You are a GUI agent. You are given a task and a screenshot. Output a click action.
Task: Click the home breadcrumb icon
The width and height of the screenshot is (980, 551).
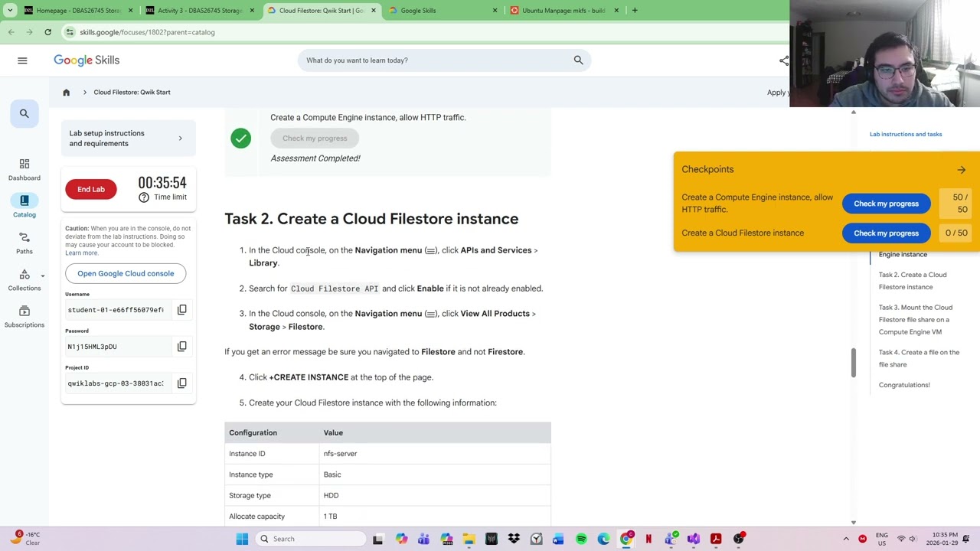(66, 93)
